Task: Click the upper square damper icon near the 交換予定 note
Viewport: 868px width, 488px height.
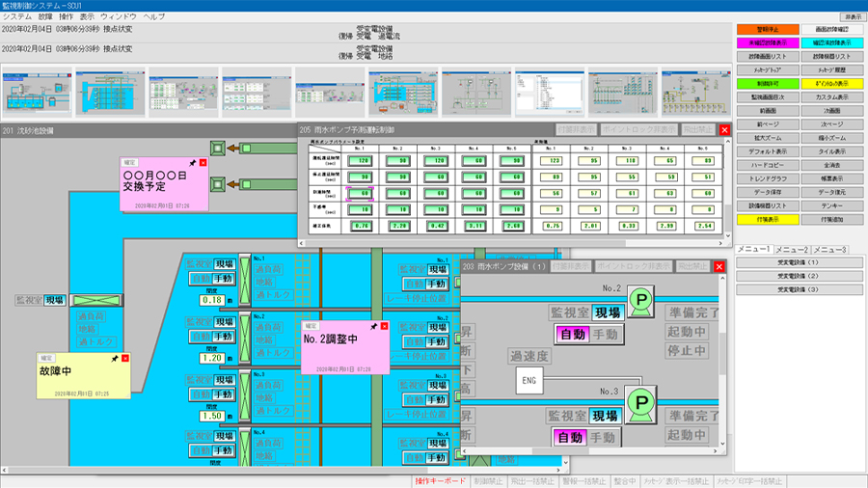Action: coord(218,148)
